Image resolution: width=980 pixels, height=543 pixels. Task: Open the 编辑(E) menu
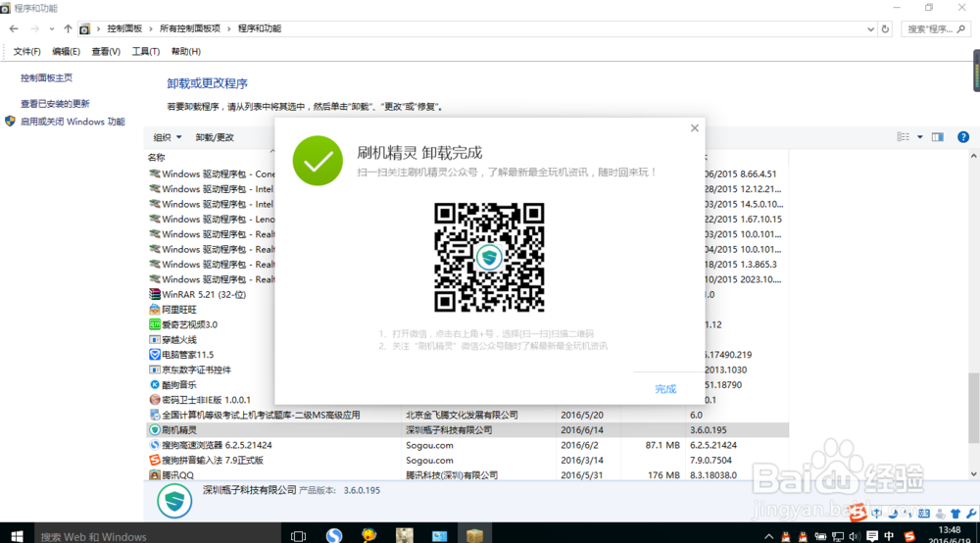[x=66, y=51]
